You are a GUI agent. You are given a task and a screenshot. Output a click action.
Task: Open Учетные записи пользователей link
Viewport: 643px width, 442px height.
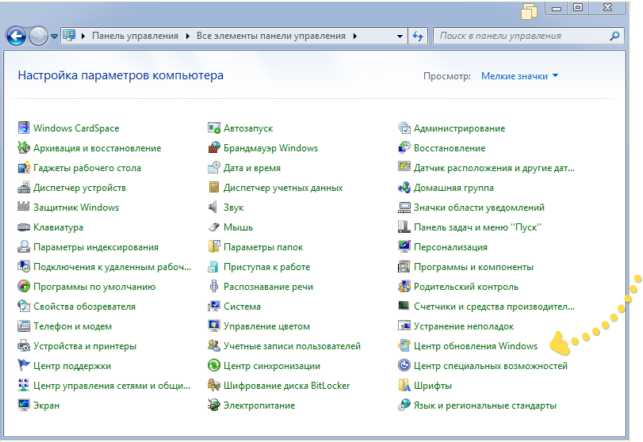pos(292,346)
